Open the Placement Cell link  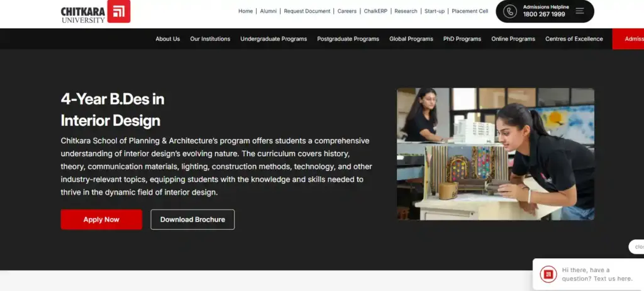(470, 11)
